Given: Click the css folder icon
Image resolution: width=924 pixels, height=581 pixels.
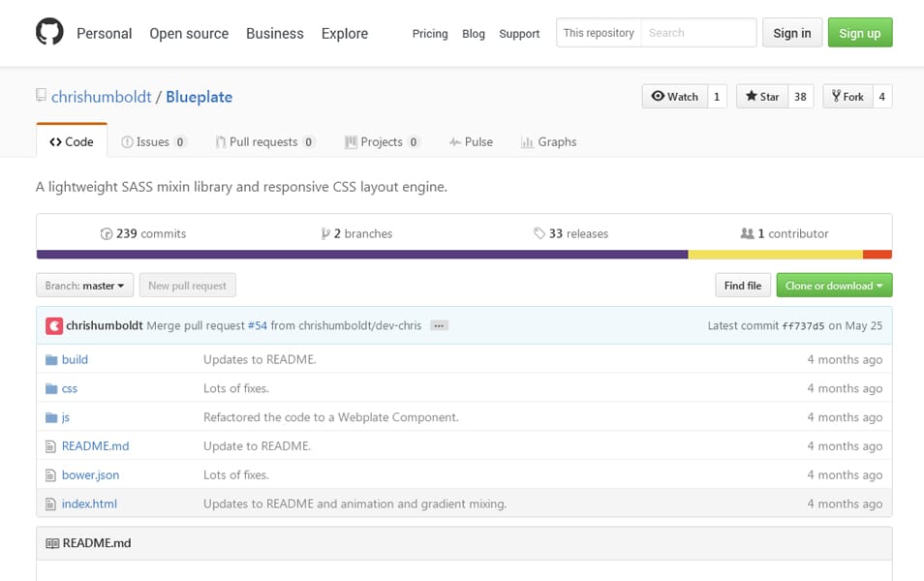Looking at the screenshot, I should 51,389.
